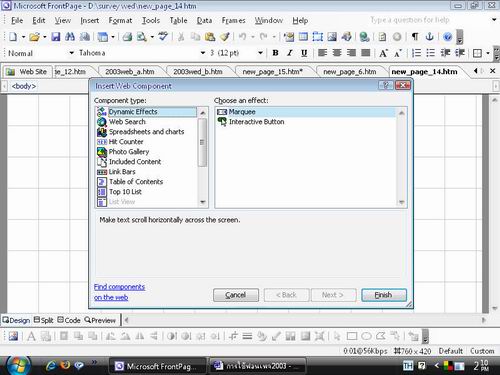Switch to Code view
This screenshot has height=375, width=500.
click(x=69, y=320)
